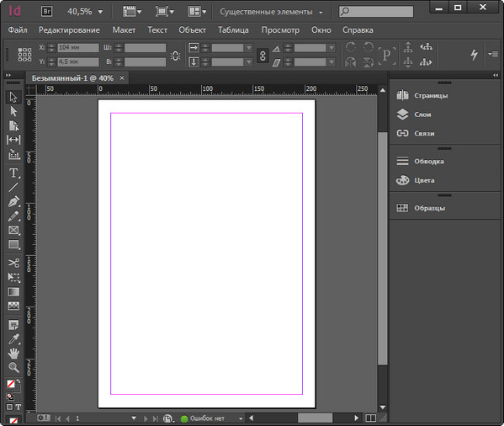Screen dimensions: 504x426
Task: Toggle formatting affects container button
Action: pyautogui.click(x=9, y=407)
